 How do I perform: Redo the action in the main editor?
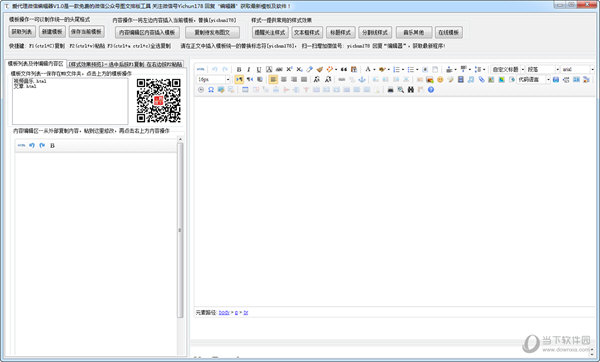[x=225, y=69]
